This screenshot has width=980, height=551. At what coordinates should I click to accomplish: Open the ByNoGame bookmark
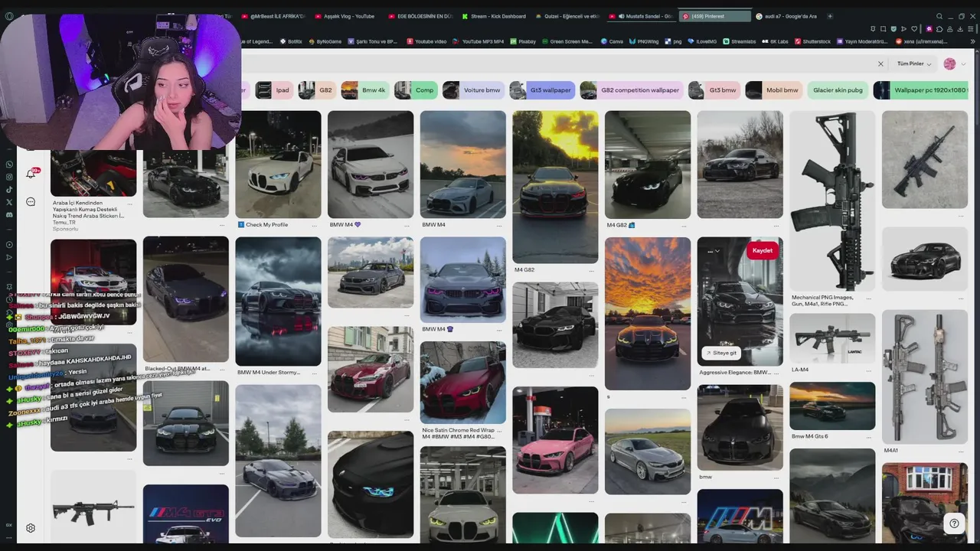(325, 41)
